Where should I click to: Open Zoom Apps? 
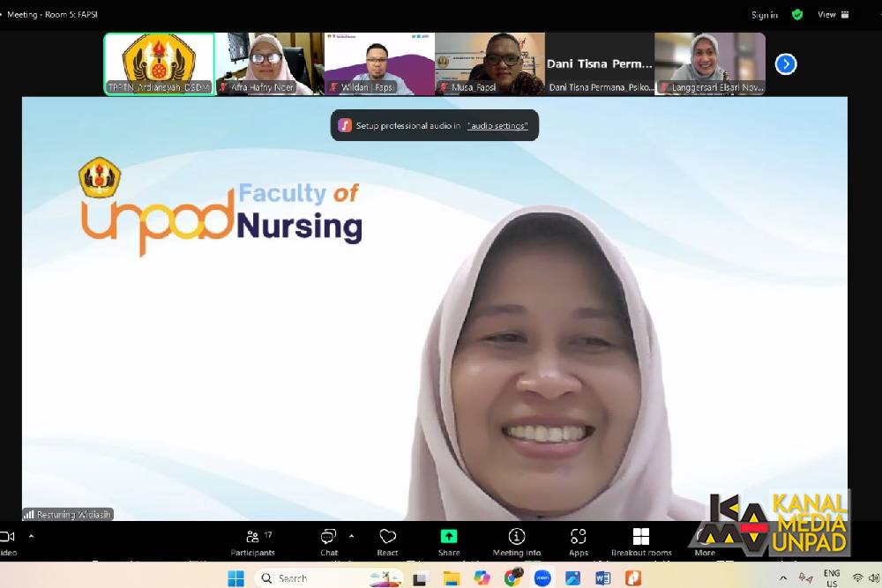click(x=579, y=540)
